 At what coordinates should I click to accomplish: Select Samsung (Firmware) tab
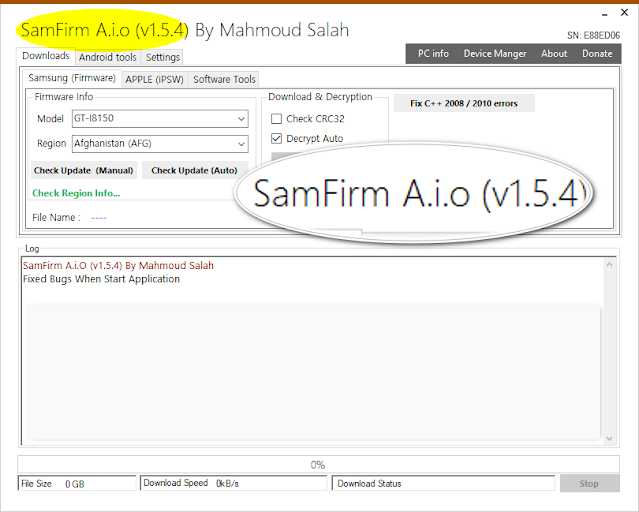(x=72, y=77)
